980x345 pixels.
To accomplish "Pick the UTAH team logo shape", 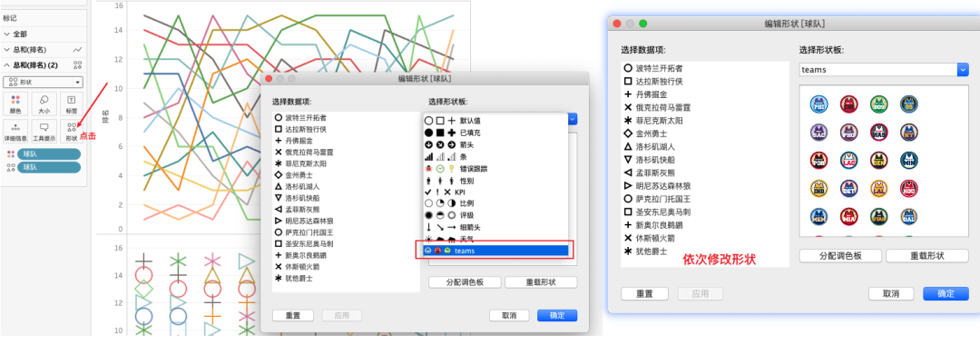I will [x=878, y=216].
